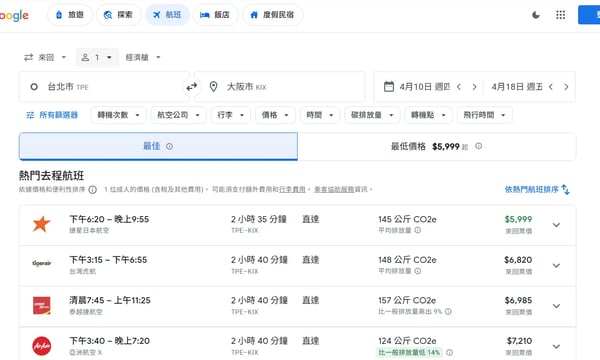The height and width of the screenshot is (360, 600).
Task: Click emissions info icon for 148 公斤 flight
Action: coord(417,271)
